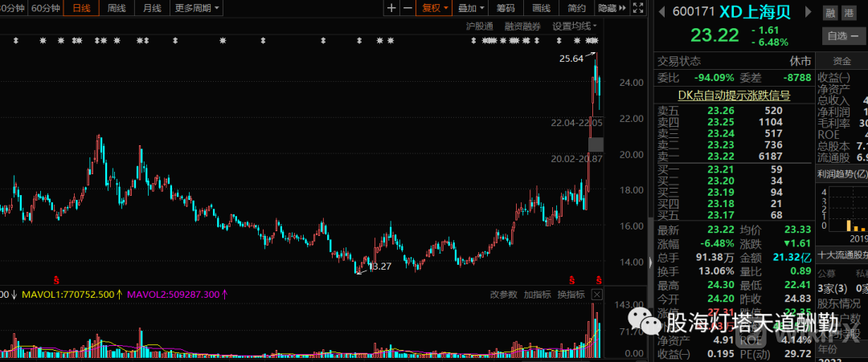Viewport: 868px width, 362px height.
Task: Click the 利润趋势(亿) panel header
Action: [x=842, y=175]
